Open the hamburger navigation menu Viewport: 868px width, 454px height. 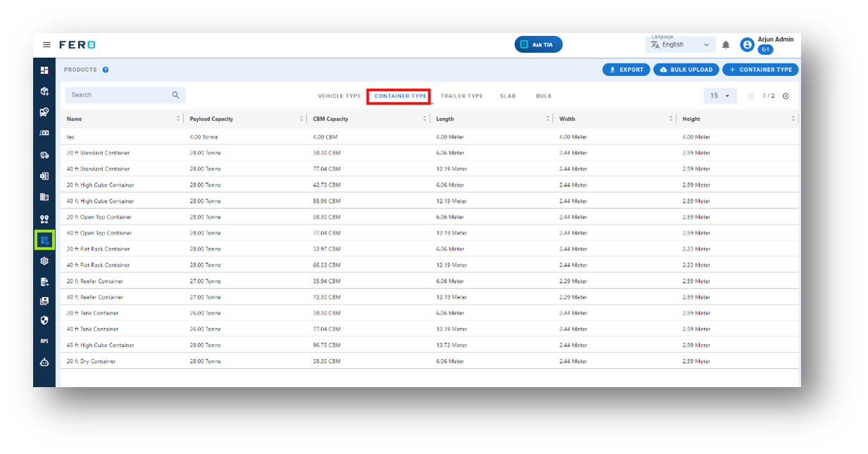pyautogui.click(x=46, y=45)
